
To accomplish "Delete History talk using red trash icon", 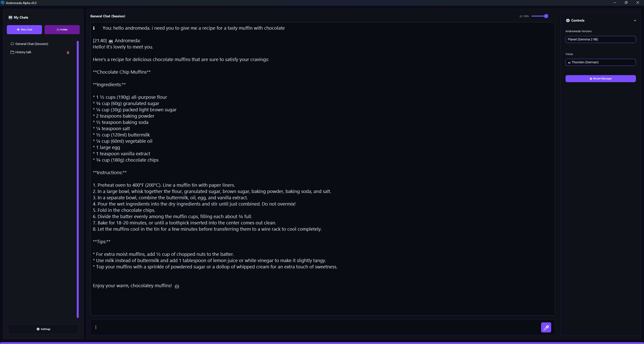I will 68,53.
